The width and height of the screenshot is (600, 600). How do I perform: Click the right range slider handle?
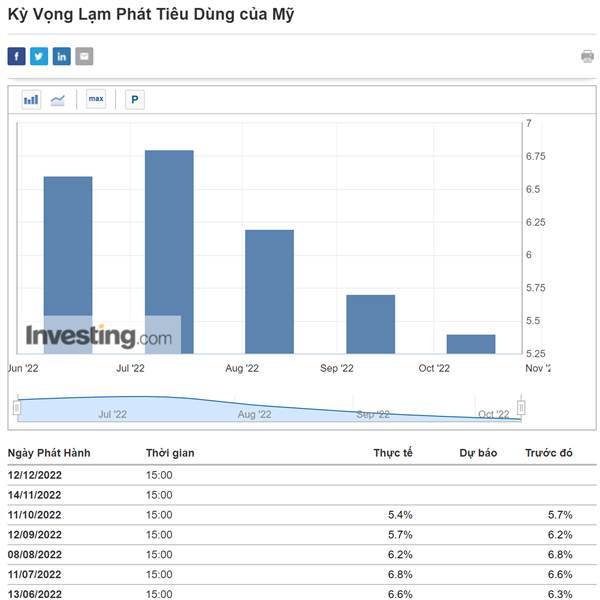click(521, 407)
